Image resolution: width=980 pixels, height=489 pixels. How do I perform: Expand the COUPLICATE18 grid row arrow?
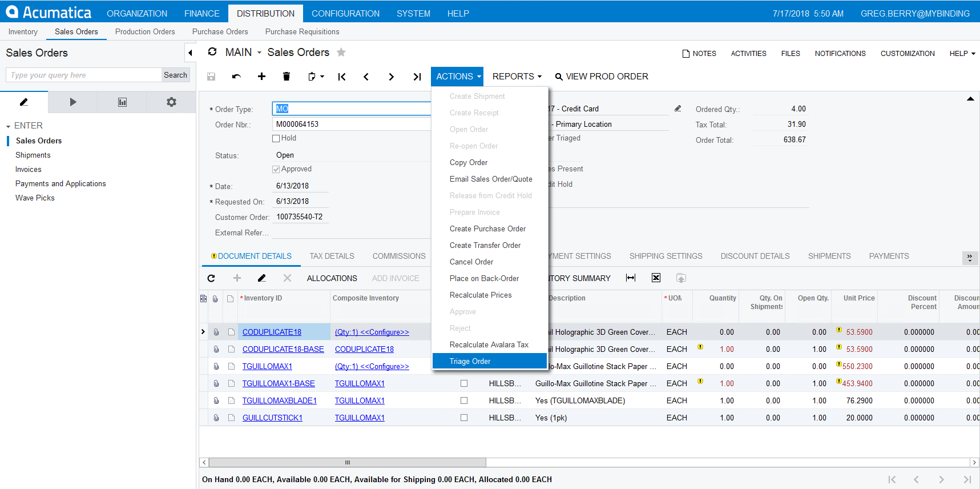pos(203,332)
